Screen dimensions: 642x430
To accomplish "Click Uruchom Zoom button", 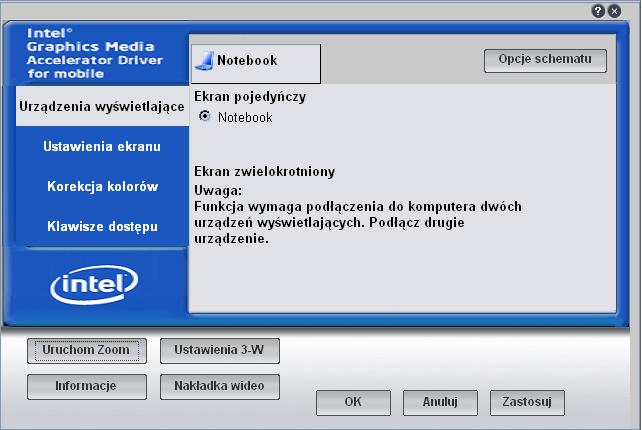I will 87,351.
